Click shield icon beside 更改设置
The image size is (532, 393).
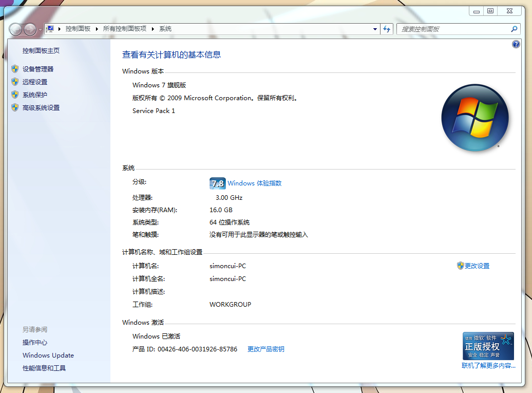pos(461,266)
